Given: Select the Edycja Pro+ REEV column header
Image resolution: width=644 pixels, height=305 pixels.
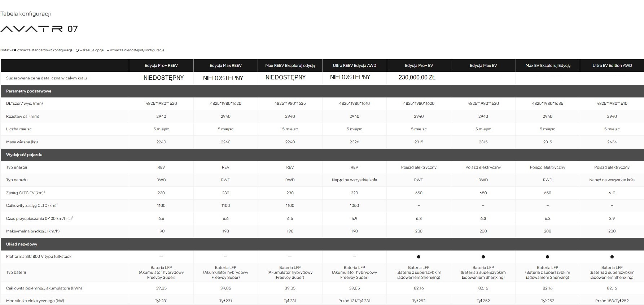Looking at the screenshot, I should (161, 66).
